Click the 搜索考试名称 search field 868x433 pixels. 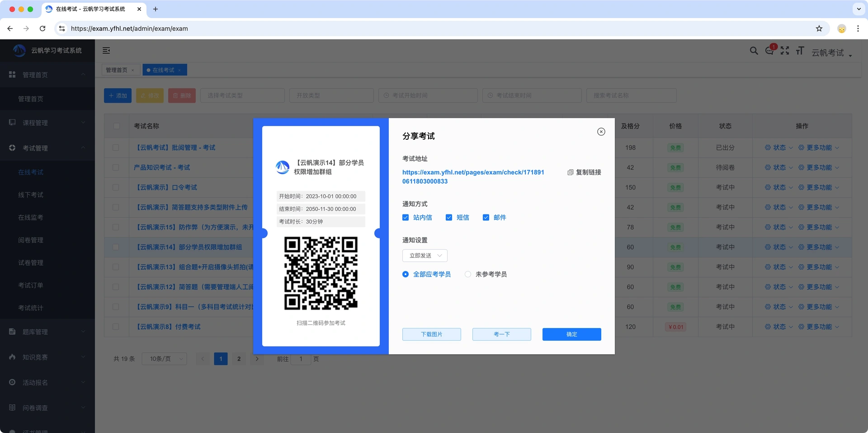click(631, 95)
